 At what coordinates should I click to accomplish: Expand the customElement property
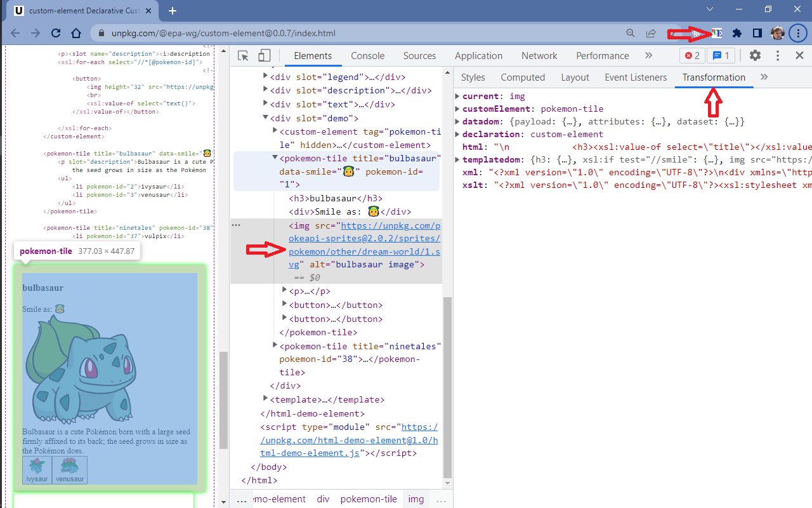coord(457,109)
